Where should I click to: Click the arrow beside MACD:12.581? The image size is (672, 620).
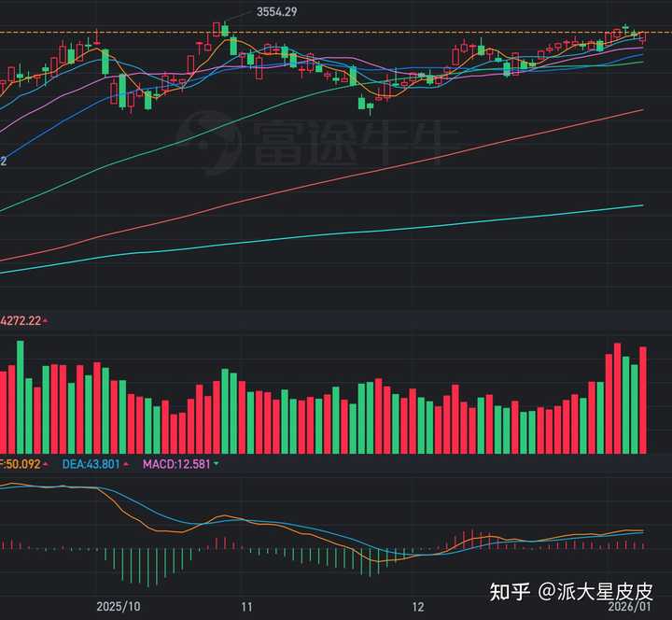[217, 463]
